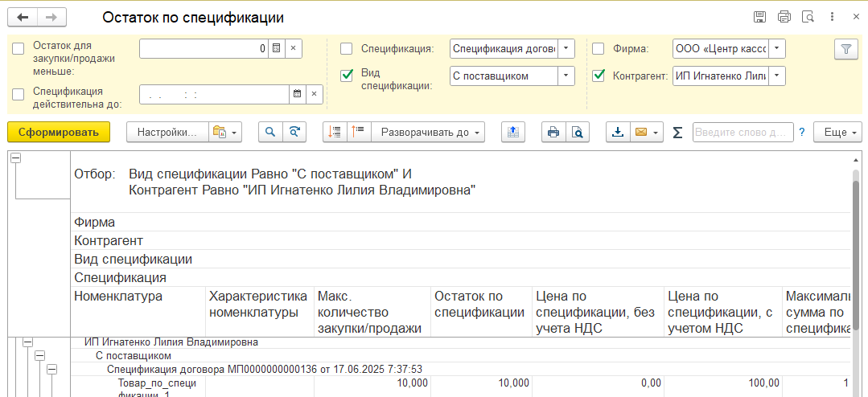Screen dimensions: 868x397
Task: Click the filter funnel icon
Action: tap(845, 49)
